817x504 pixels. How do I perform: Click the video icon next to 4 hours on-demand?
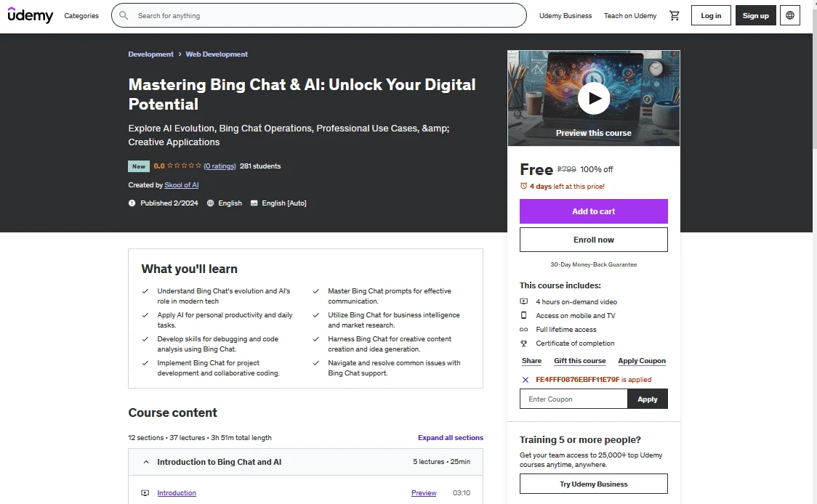pyautogui.click(x=523, y=301)
